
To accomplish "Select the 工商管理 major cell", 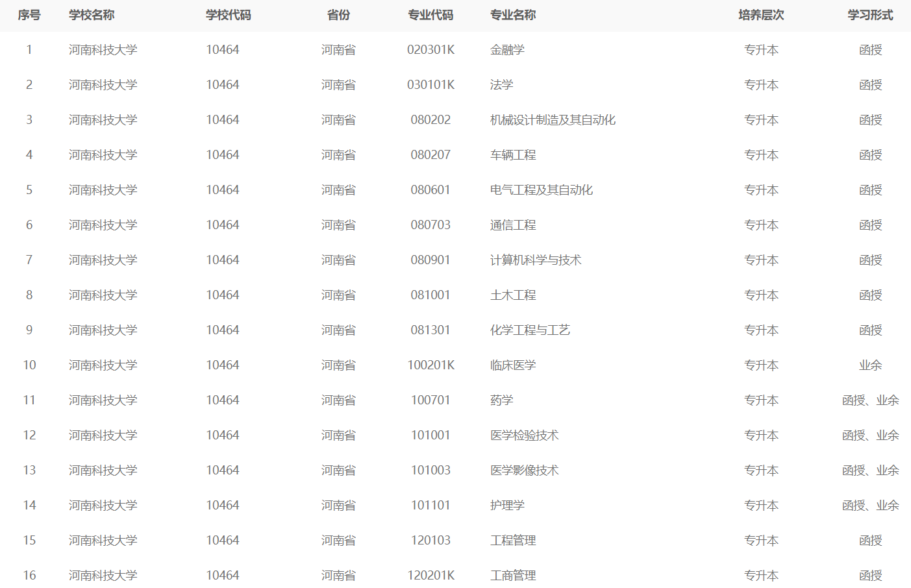I will pos(513,576).
